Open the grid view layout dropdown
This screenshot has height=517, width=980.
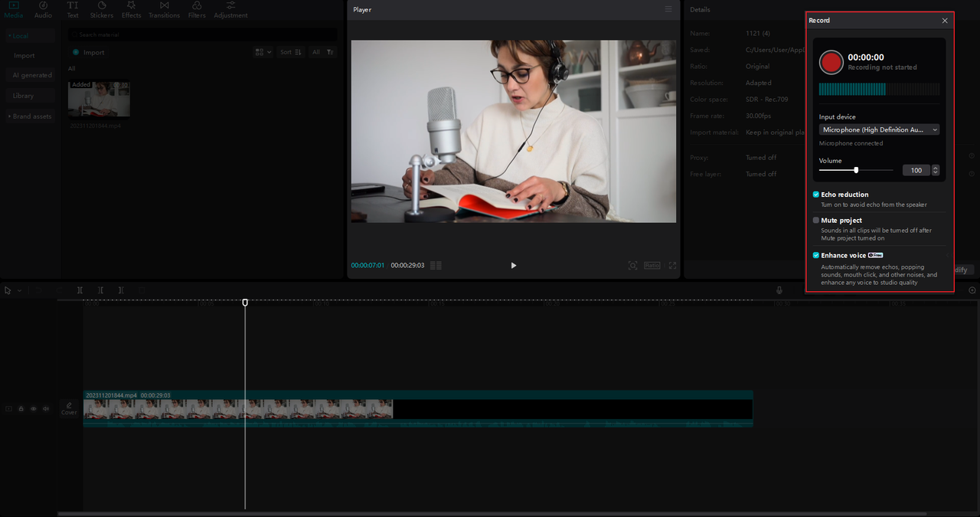(263, 52)
